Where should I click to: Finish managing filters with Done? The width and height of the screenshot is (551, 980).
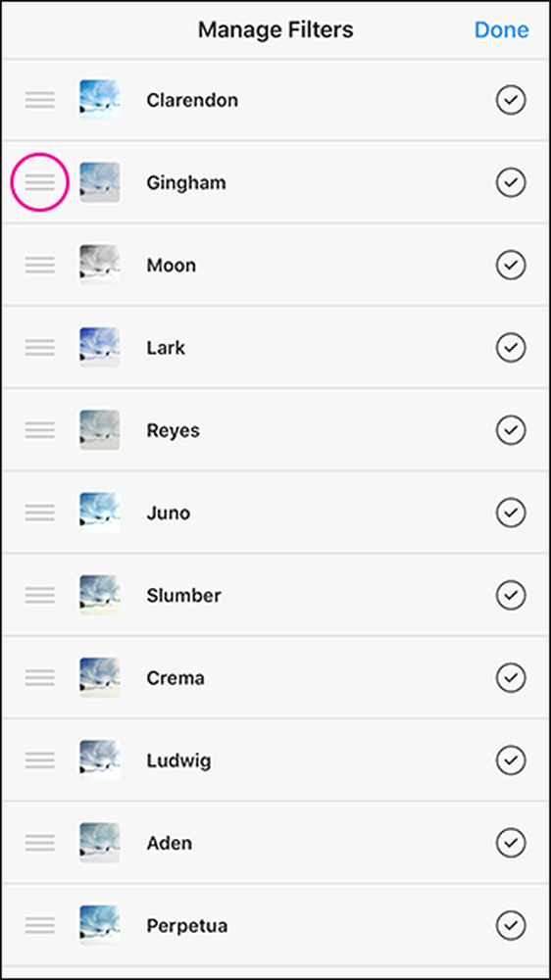coord(502,30)
